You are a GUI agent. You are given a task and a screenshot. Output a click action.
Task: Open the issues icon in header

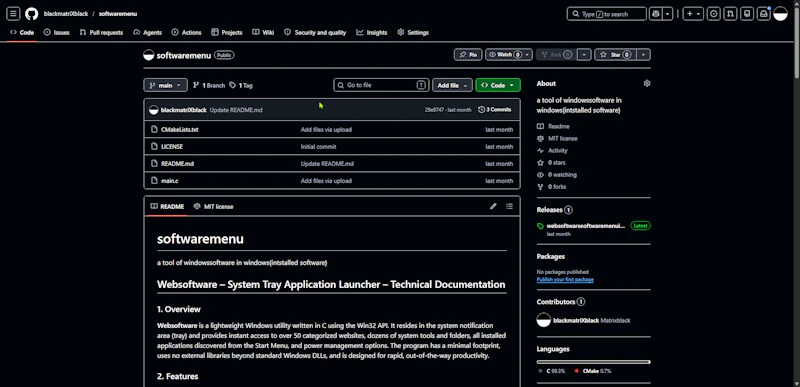click(714, 14)
